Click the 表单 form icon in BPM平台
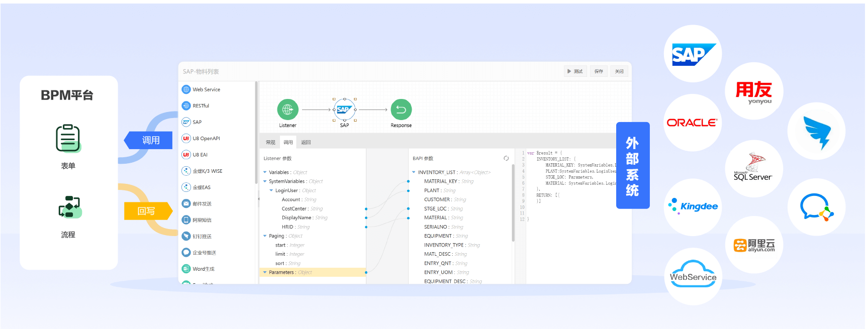This screenshot has width=868, height=329. (x=68, y=138)
